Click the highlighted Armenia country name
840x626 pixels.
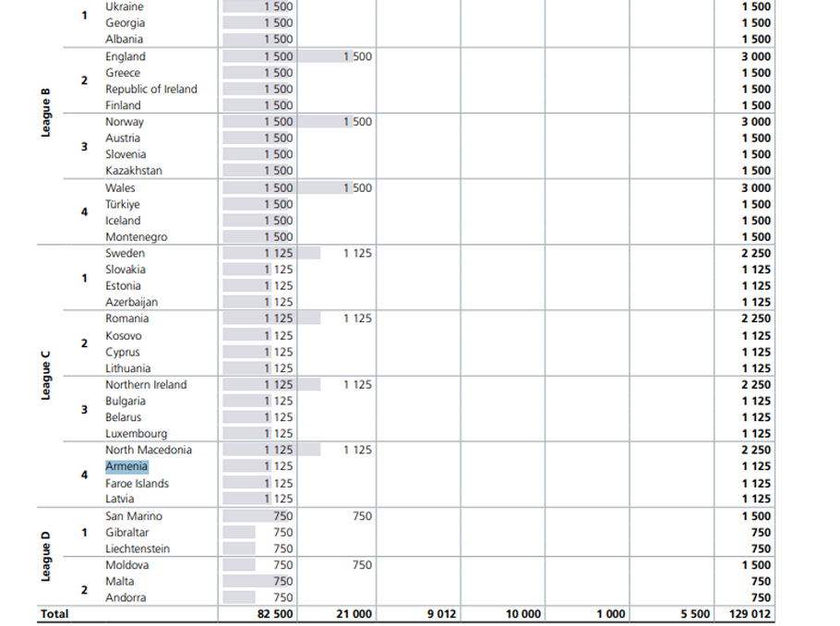[126, 467]
